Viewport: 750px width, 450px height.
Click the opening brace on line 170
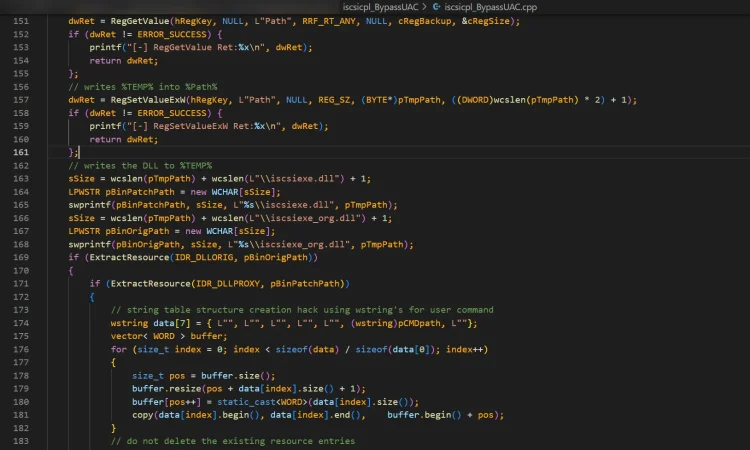[x=71, y=271]
